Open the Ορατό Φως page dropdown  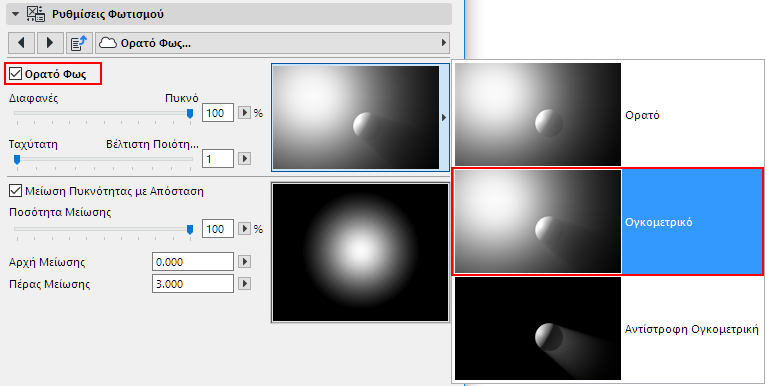272,43
